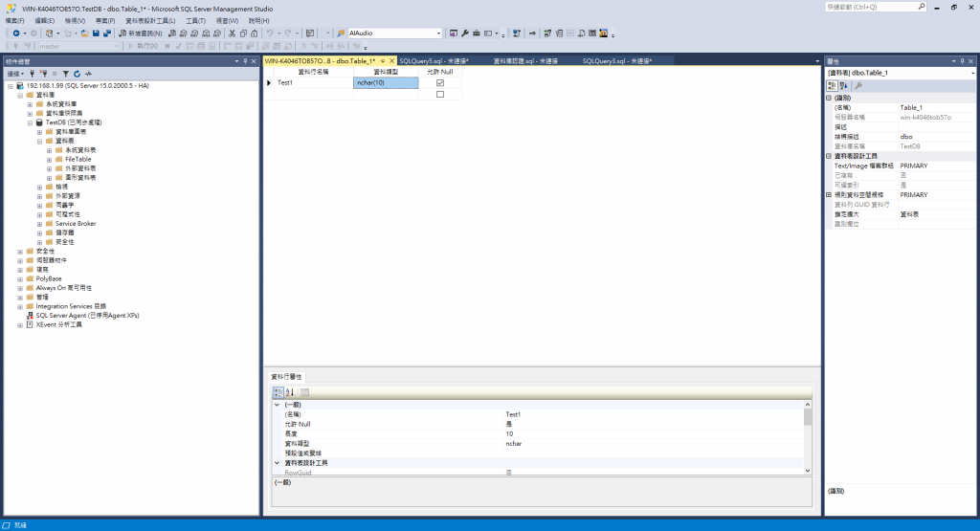Click the nchar(10) data type cell
Viewport: 980px width, 531px height.
[386, 82]
